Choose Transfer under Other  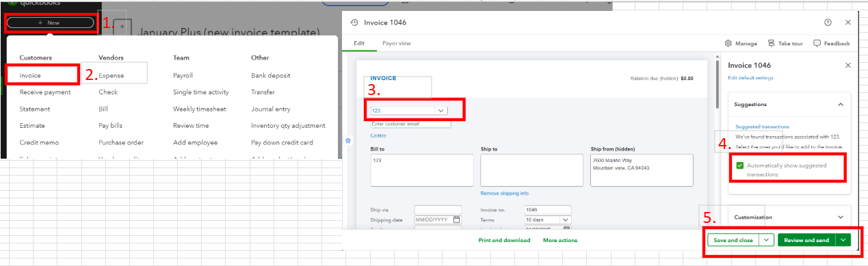[x=263, y=92]
